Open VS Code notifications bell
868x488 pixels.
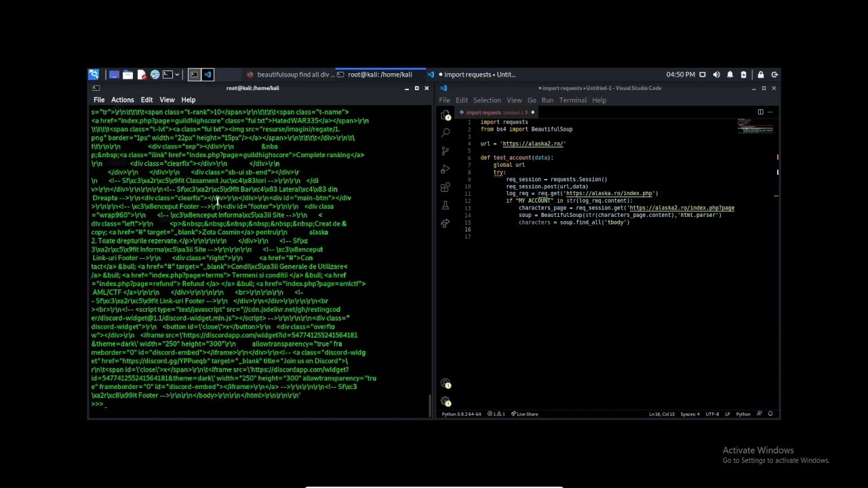[770, 414]
